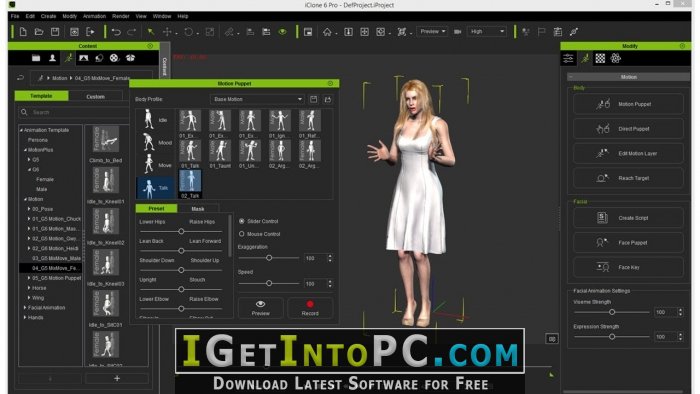
Task: Open the Face Puppet tool
Action: [628, 243]
